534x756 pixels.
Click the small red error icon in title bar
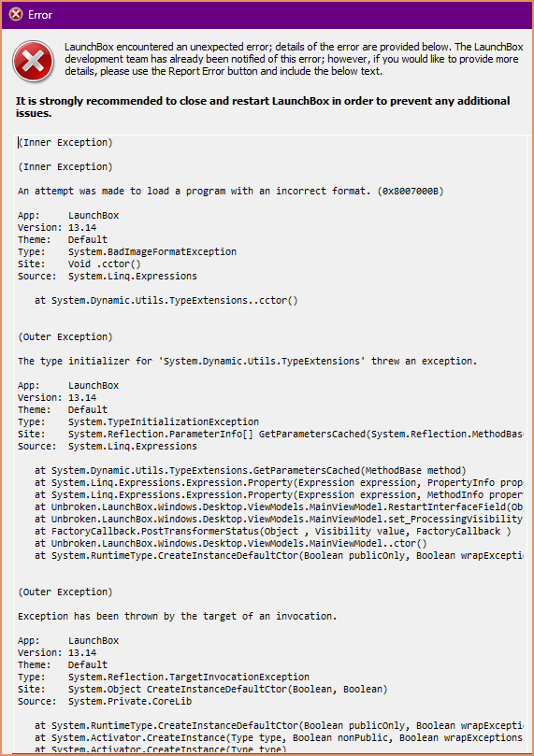[16, 14]
